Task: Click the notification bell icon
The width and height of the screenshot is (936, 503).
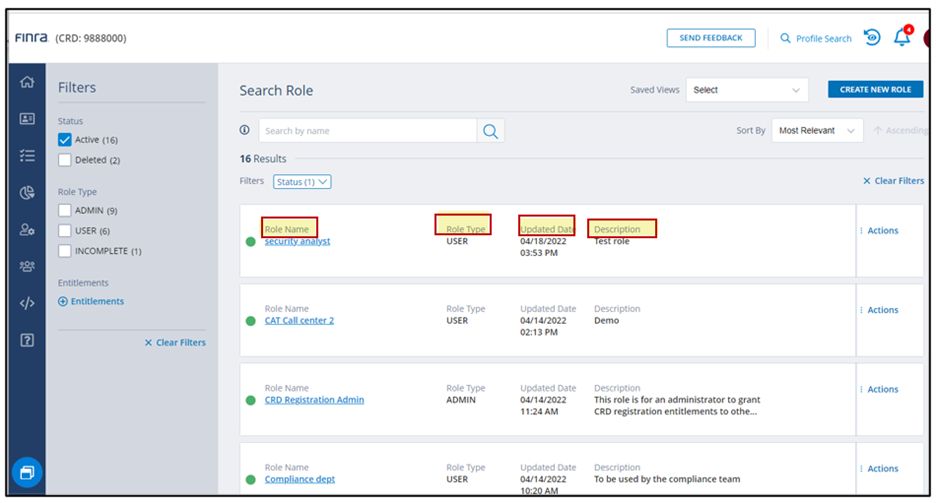Action: (x=902, y=38)
